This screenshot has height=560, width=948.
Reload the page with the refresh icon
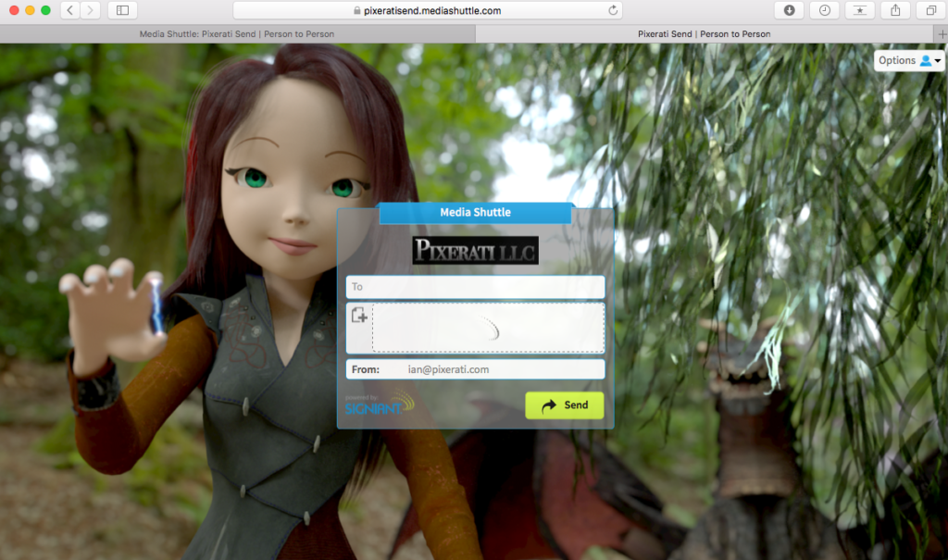point(613,10)
